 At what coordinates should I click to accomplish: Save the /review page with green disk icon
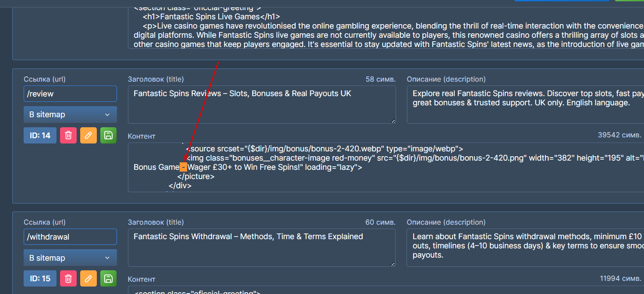(109, 136)
